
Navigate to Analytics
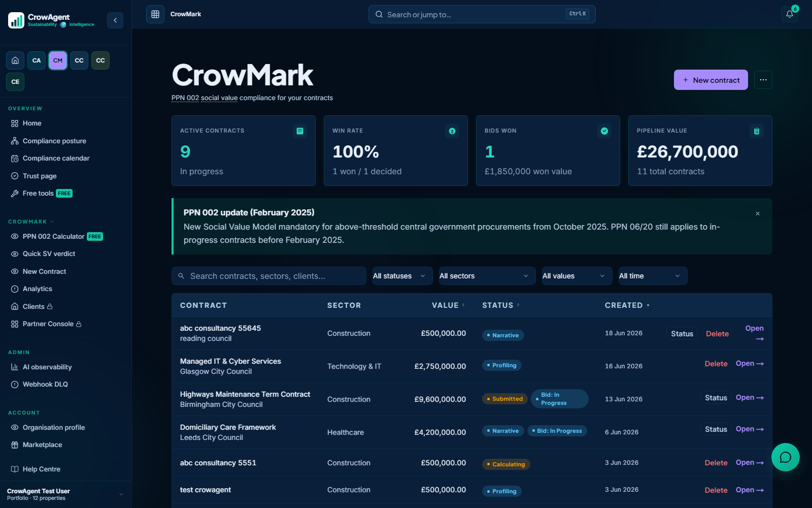click(38, 289)
